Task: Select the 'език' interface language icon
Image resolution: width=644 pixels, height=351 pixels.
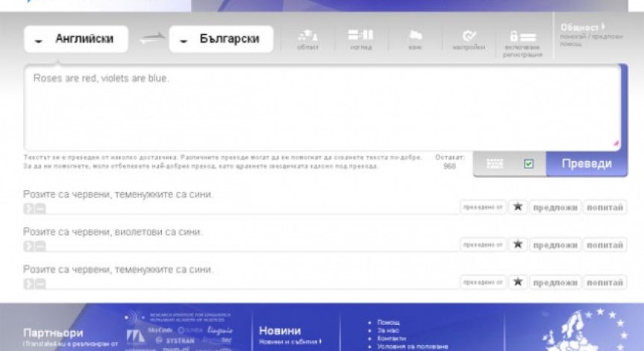Action: (415, 39)
